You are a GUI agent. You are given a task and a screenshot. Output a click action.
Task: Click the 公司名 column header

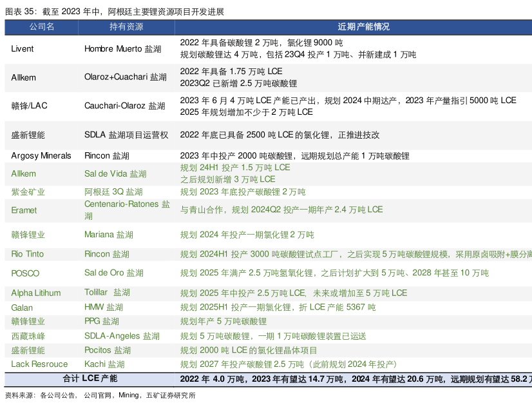click(42, 27)
